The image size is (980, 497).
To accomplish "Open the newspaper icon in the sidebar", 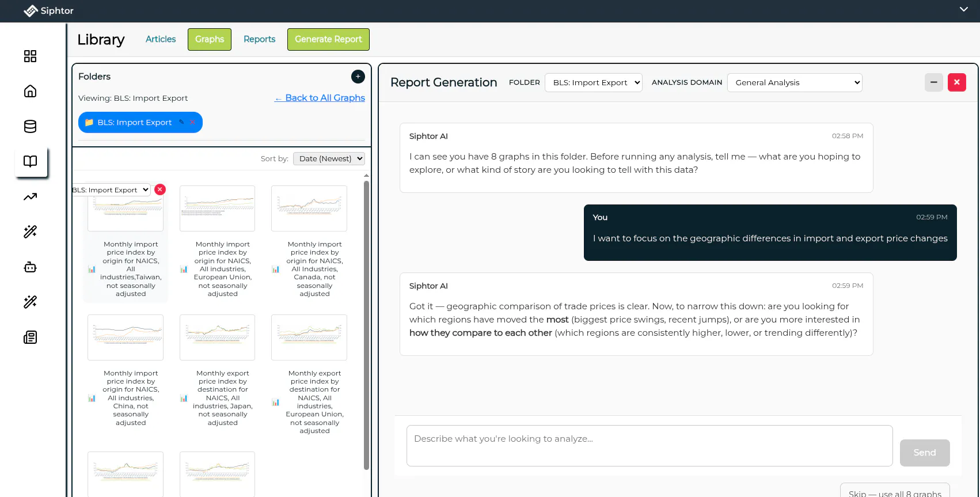I will pos(30,337).
